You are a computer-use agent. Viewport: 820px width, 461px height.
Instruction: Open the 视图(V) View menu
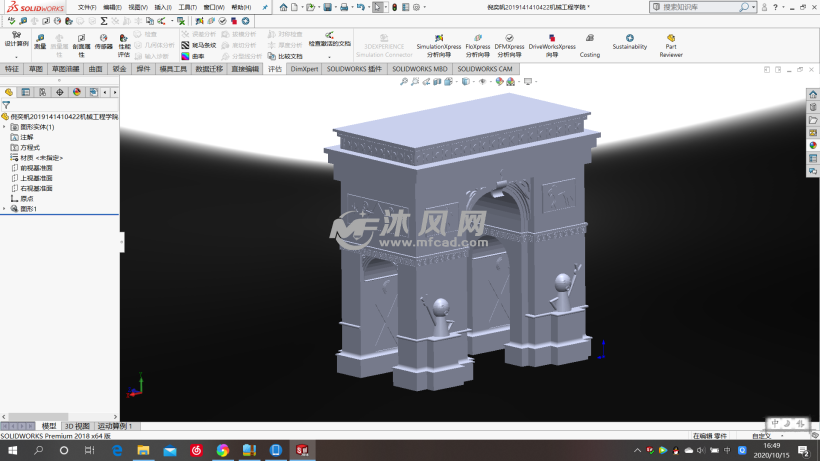point(138,7)
